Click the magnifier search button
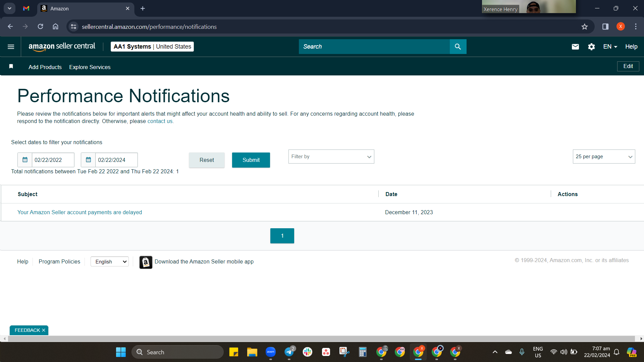The height and width of the screenshot is (362, 644). pyautogui.click(x=458, y=47)
